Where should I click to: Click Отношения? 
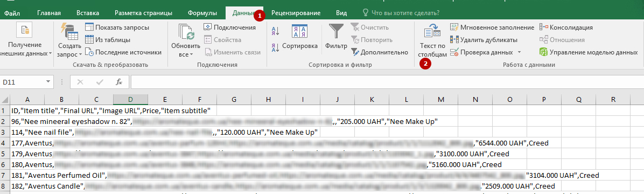tap(562, 40)
